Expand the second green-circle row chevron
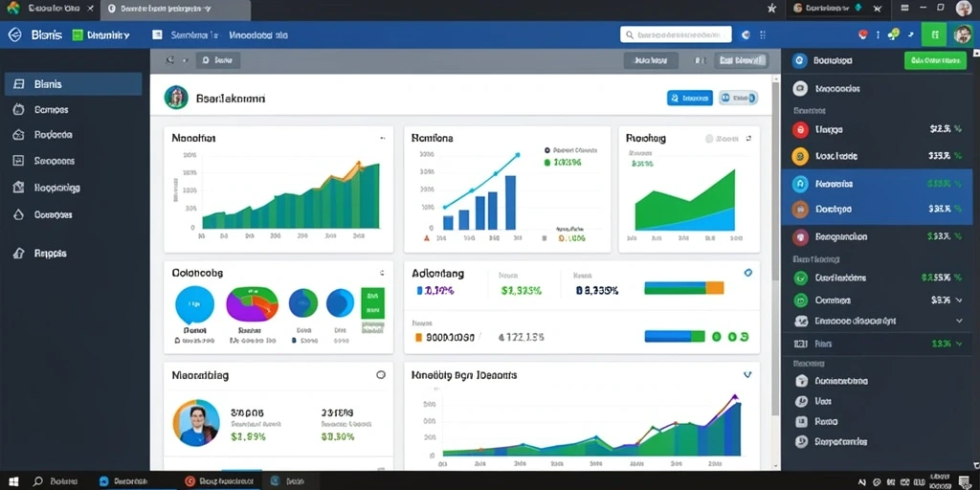This screenshot has width=980, height=490. point(959,300)
